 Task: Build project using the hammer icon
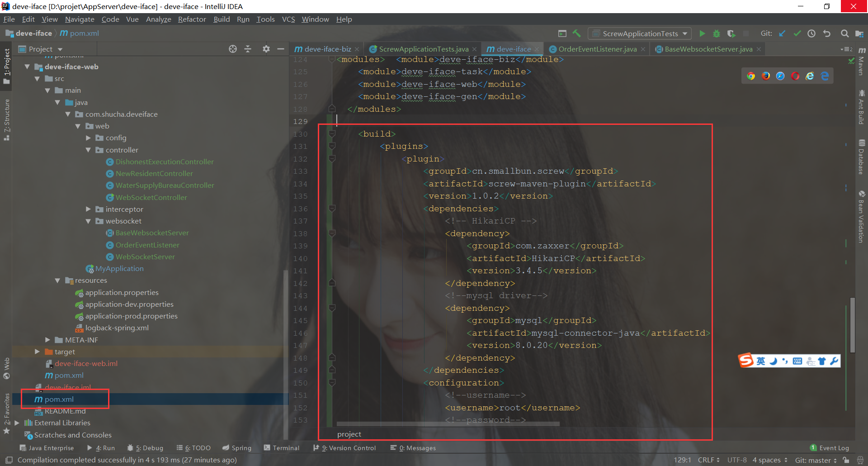pos(577,33)
